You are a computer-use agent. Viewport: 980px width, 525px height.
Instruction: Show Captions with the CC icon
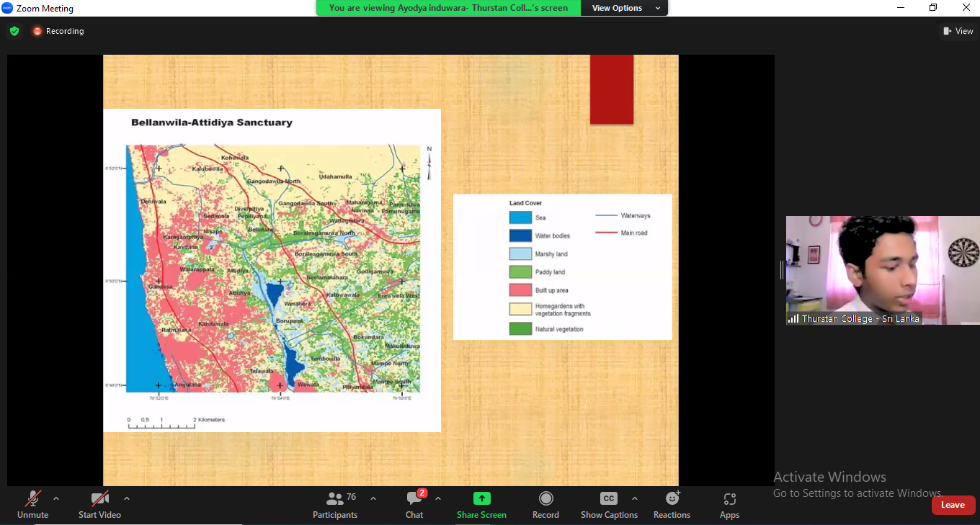[x=609, y=498]
